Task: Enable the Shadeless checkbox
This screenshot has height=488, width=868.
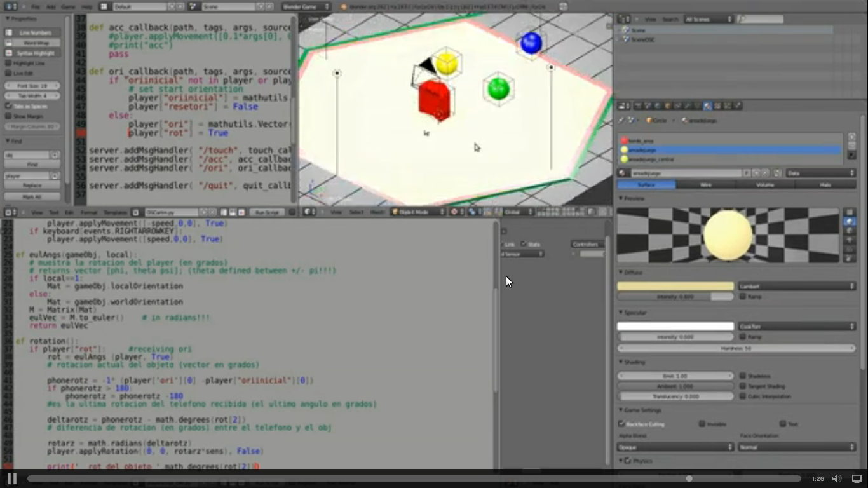Action: pyautogui.click(x=743, y=376)
